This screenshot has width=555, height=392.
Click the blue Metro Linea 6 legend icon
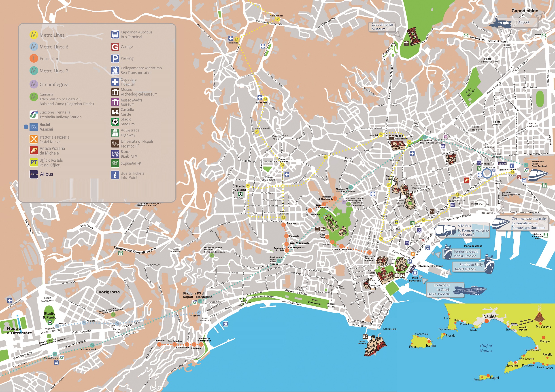click(34, 46)
